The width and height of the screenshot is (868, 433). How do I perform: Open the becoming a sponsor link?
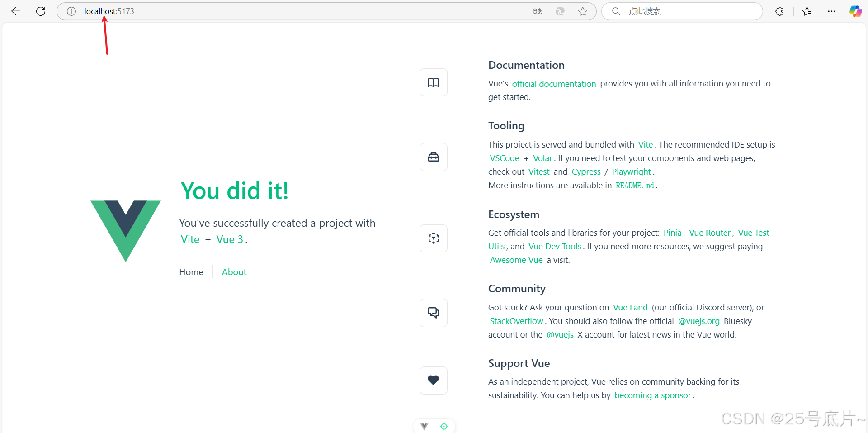[x=653, y=395]
